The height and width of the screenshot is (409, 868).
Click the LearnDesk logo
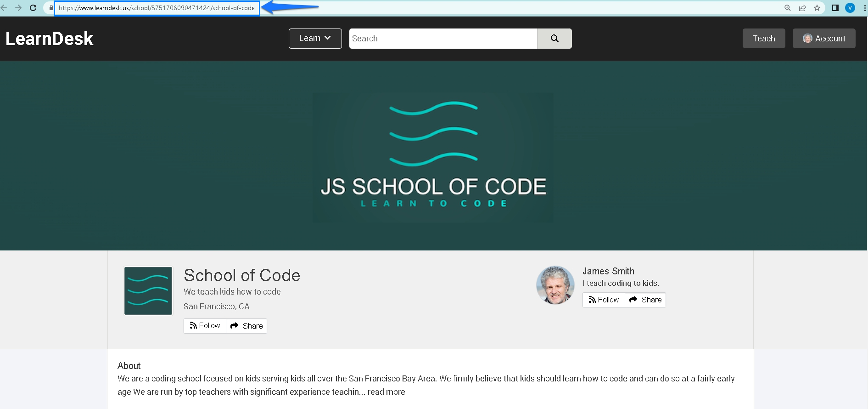[50, 39]
